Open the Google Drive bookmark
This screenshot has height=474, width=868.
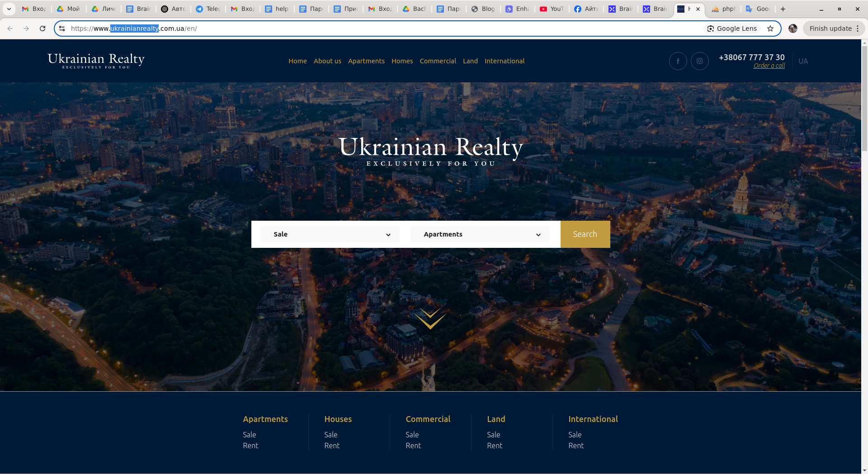click(x=68, y=9)
